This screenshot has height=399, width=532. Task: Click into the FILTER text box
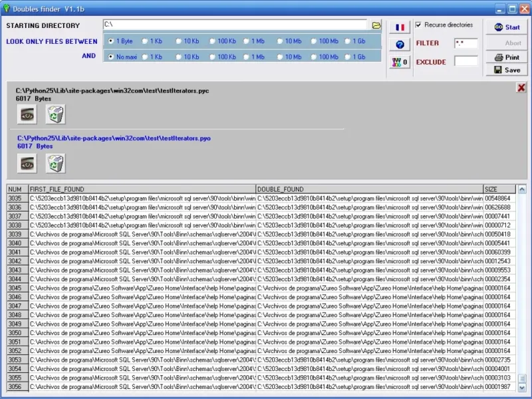coord(466,43)
